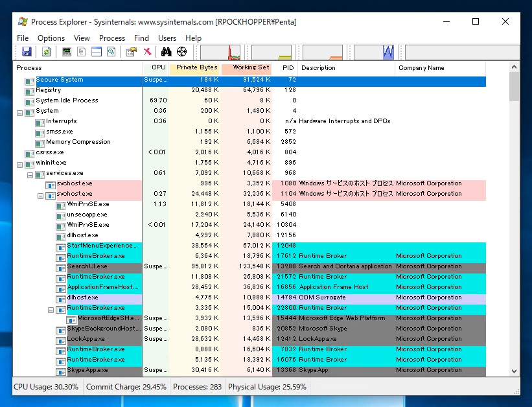
Task: Click the binoculars Find Handle icon
Action: (167, 51)
